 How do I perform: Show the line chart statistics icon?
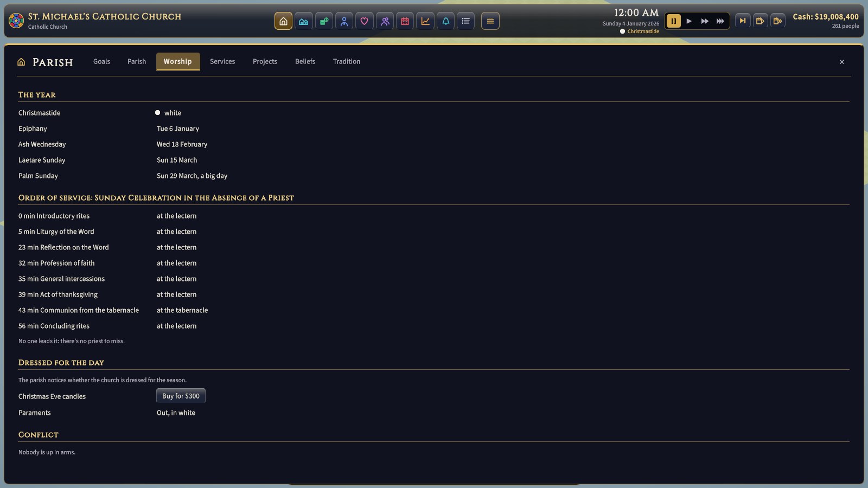point(425,21)
